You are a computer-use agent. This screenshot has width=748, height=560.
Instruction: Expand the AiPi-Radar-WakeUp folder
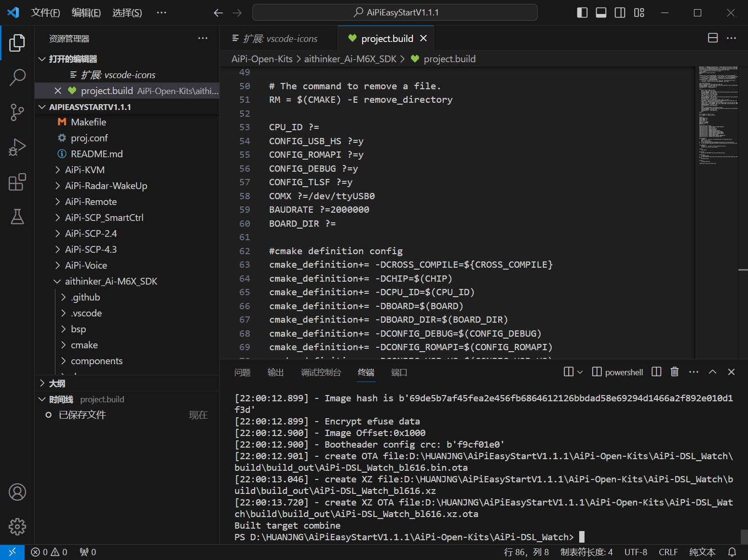coord(127,186)
